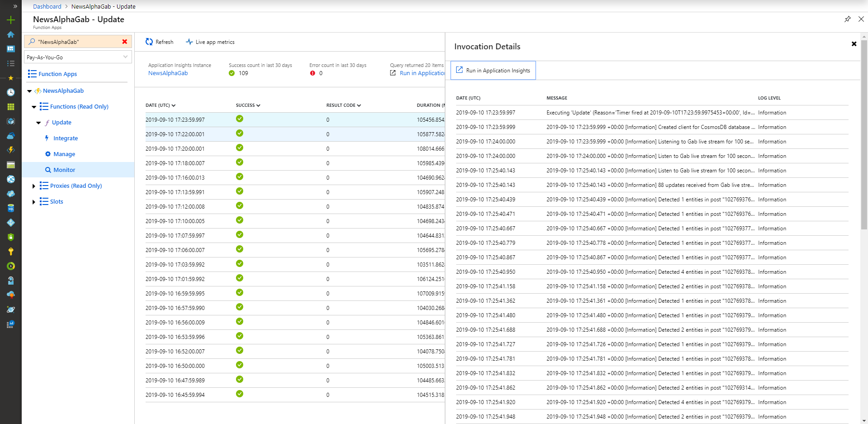Click the green success check for 17:22:00.001
Screen dimensions: 868x424
240,133
